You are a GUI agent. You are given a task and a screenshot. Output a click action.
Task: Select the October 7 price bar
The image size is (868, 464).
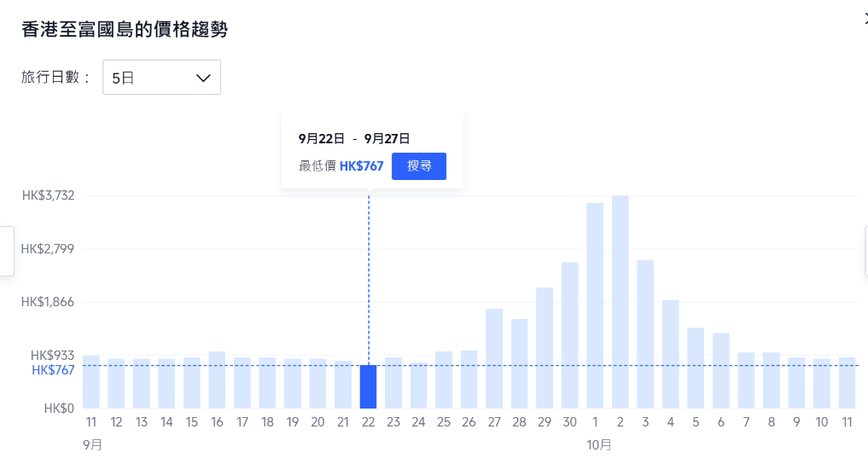coord(746,380)
